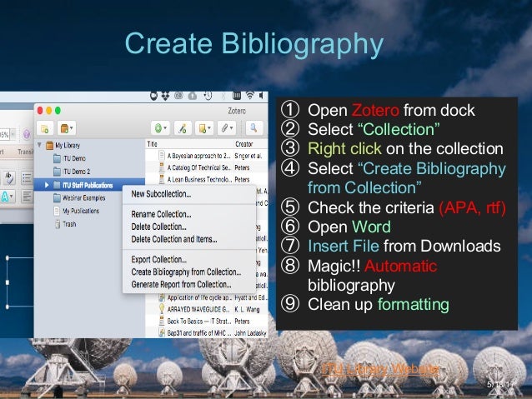Viewport: 532px width, 399px height.
Task: Click the document icon beside A Bayesian approach
Action: click(x=162, y=156)
